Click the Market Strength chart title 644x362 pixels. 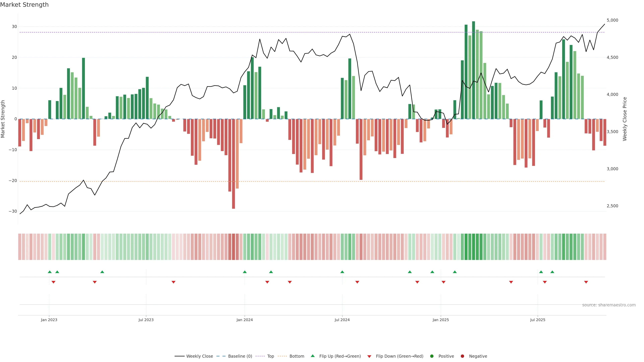24,5
